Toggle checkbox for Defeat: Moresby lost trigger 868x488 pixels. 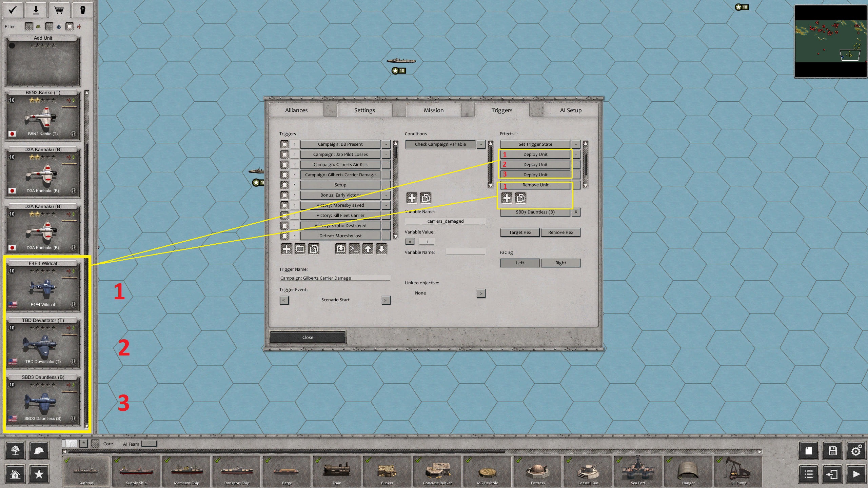284,236
